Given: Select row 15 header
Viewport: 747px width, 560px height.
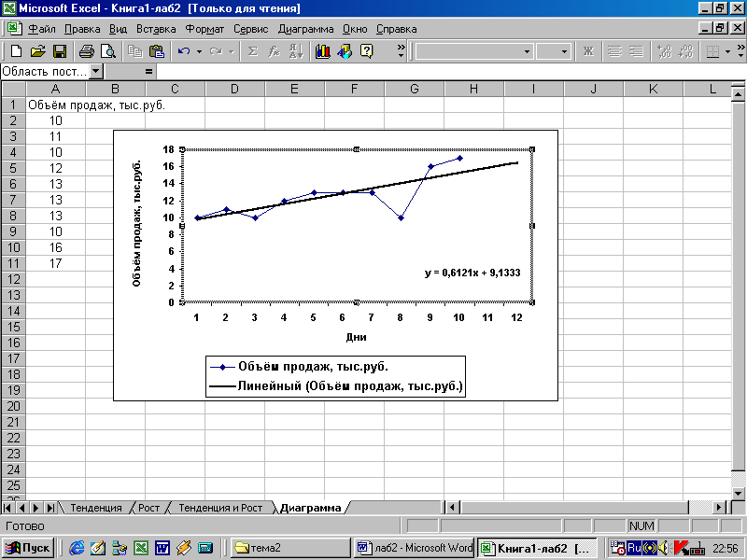Looking at the screenshot, I should 13,327.
